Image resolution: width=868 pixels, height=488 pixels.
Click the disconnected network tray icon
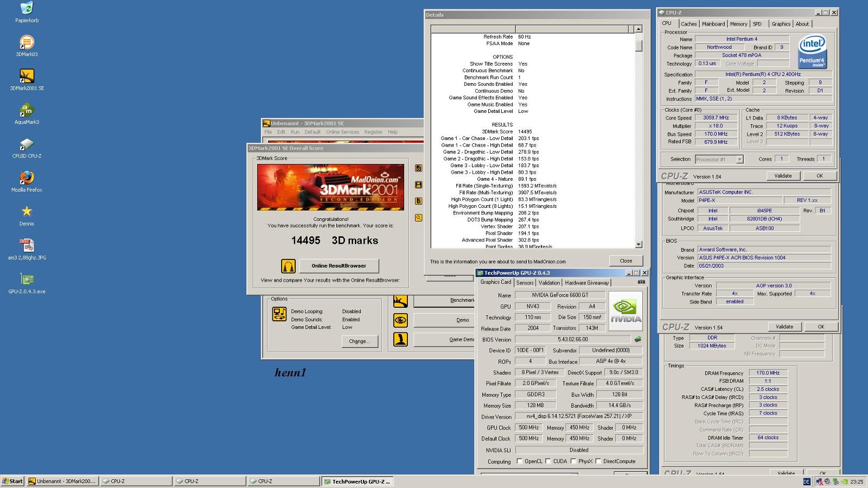coord(819,481)
